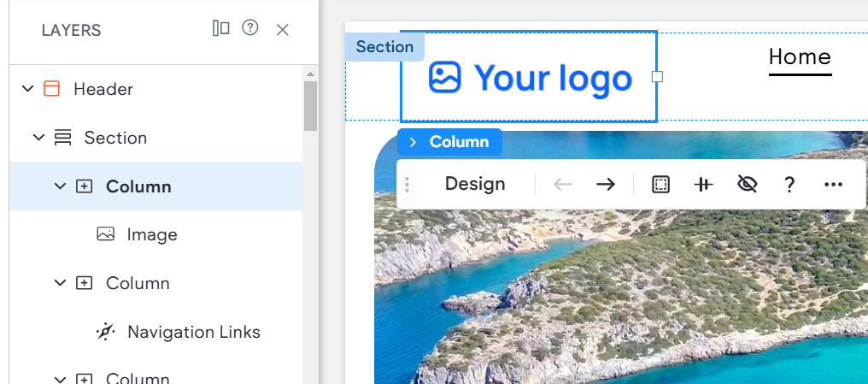Collapse the highlighted Column item
The height and width of the screenshot is (384, 868).
click(60, 186)
